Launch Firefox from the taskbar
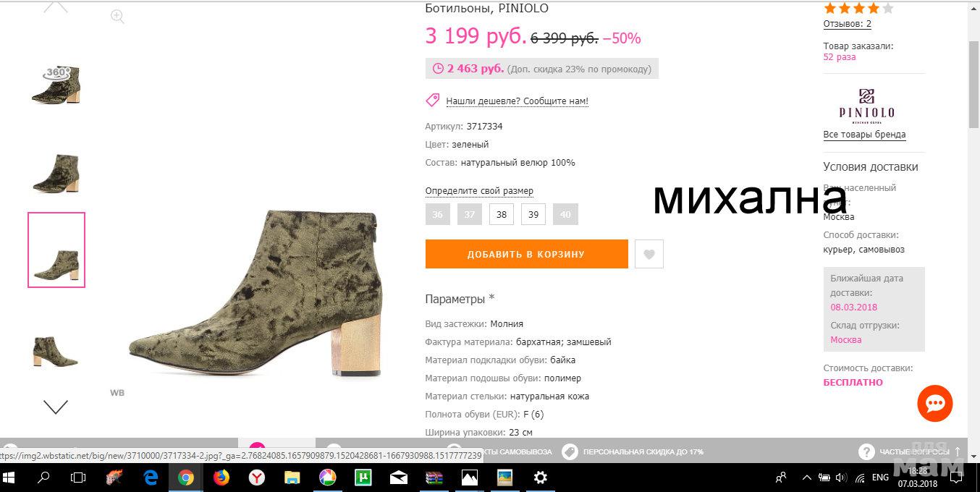Screen dimensions: 980x492 point(221,478)
